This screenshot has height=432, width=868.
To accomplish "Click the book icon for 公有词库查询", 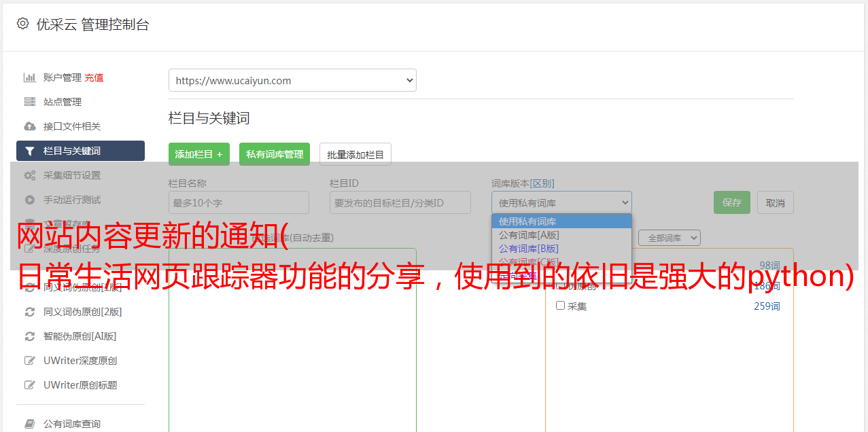I will [x=30, y=424].
